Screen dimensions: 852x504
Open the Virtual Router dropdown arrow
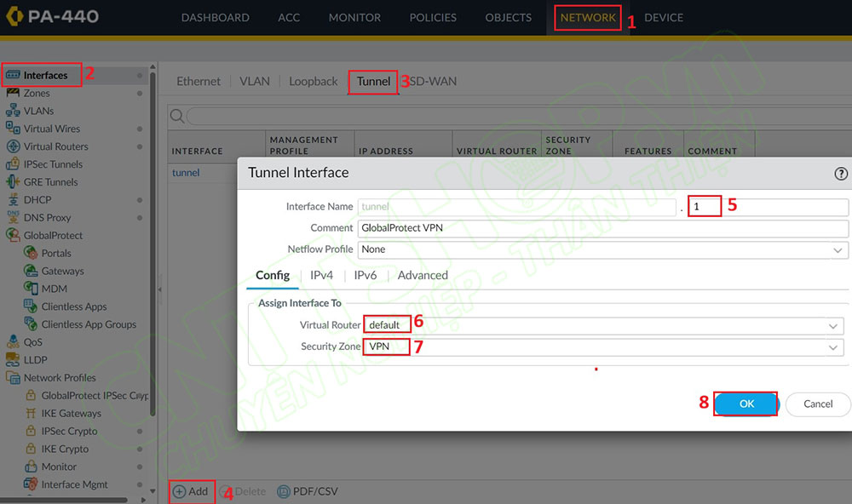coord(833,326)
